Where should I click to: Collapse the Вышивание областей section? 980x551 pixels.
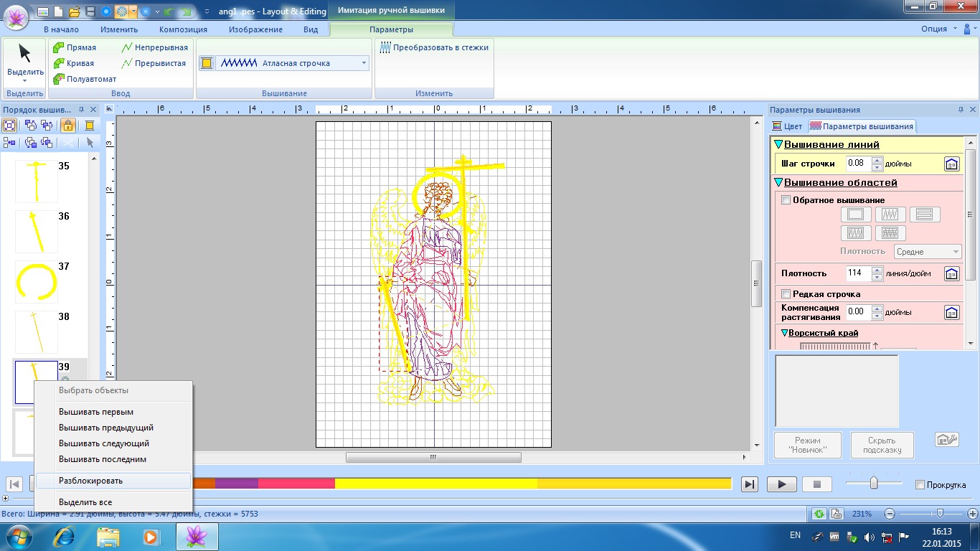tap(778, 183)
